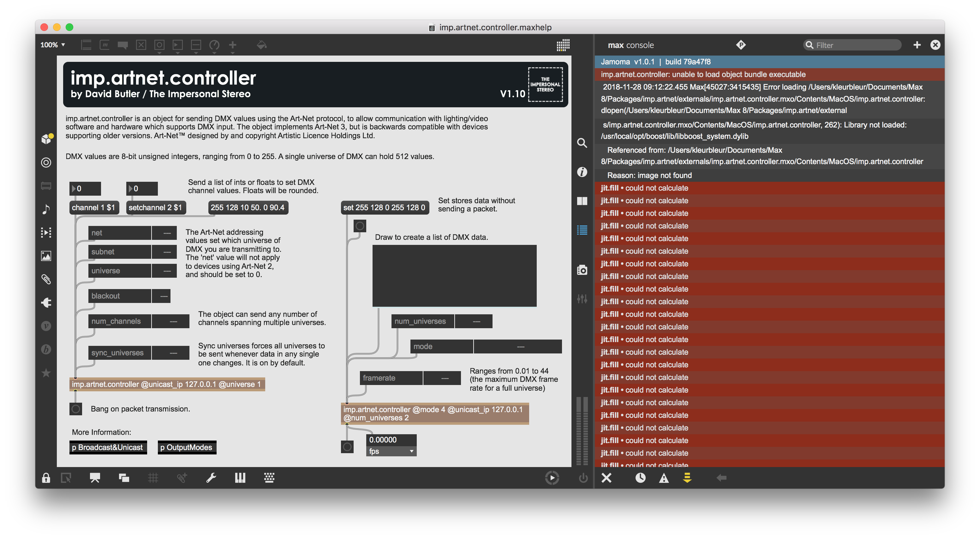The image size is (980, 539).
Task: Toggle the grid icon in bottom toolbar
Action: pyautogui.click(x=153, y=478)
